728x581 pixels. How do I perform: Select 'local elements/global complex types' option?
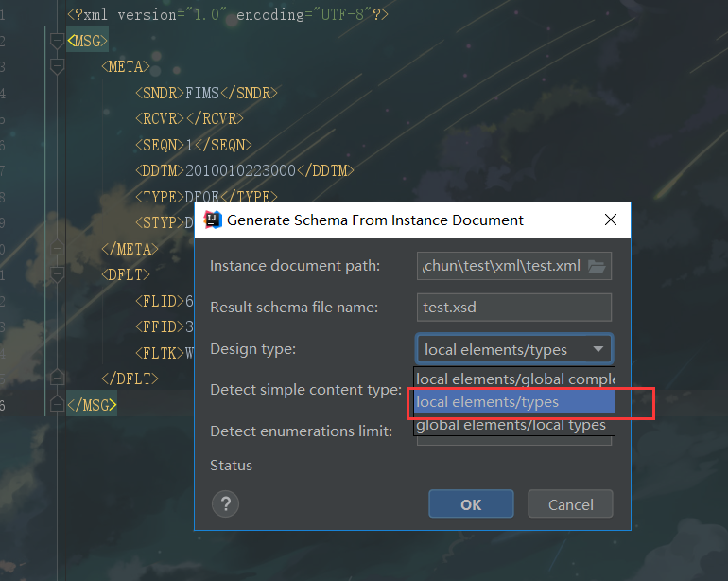tap(514, 379)
